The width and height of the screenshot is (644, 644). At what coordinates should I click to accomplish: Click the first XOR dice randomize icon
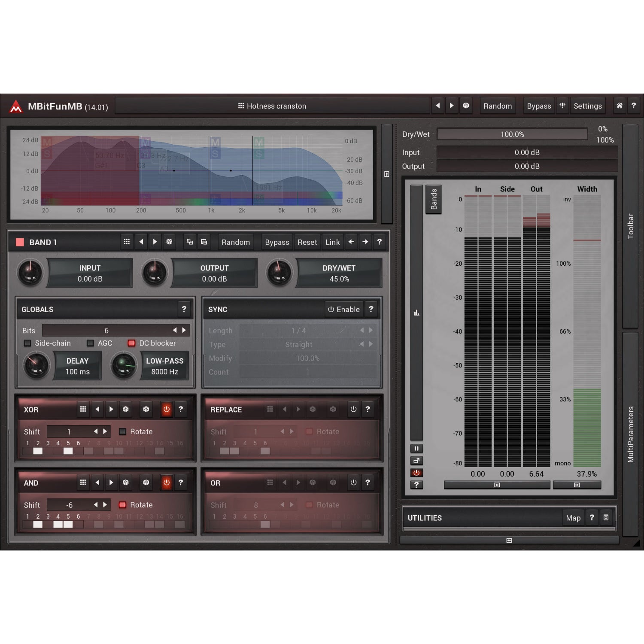125,410
